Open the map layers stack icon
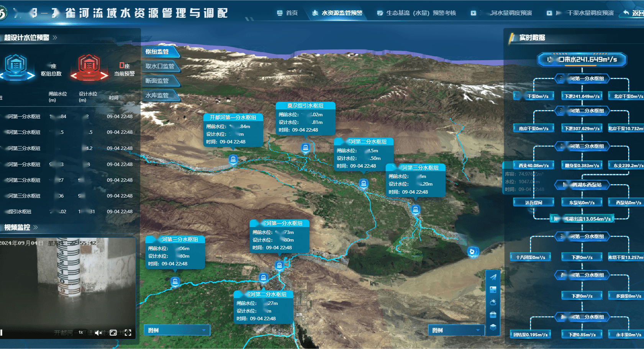644x349 pixels. tap(493, 327)
